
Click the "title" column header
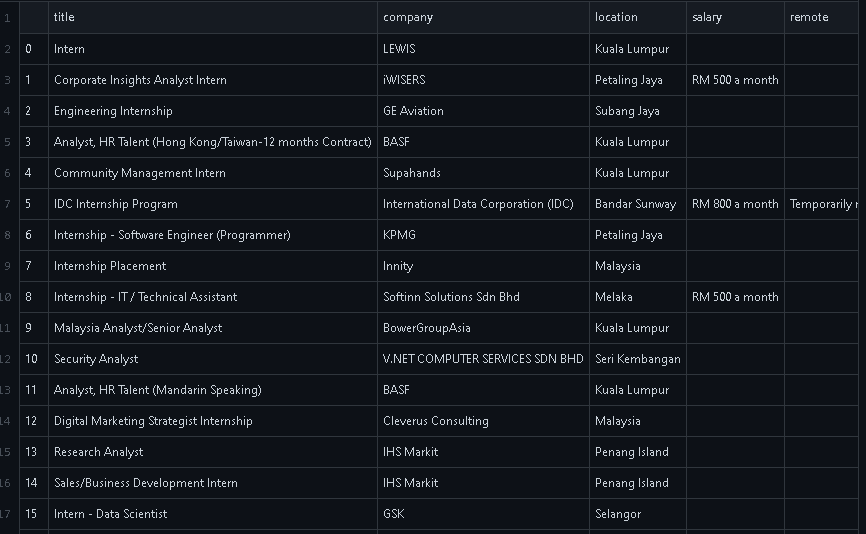point(64,17)
